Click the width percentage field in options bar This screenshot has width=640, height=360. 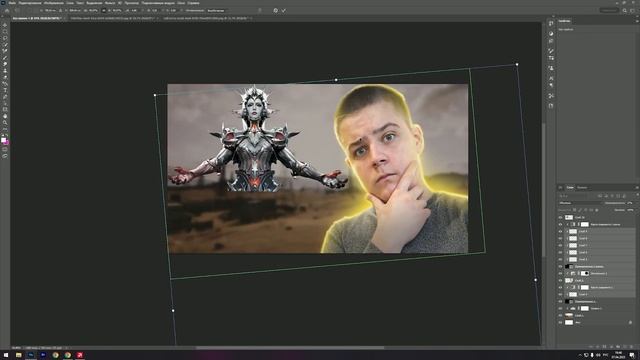93,11
